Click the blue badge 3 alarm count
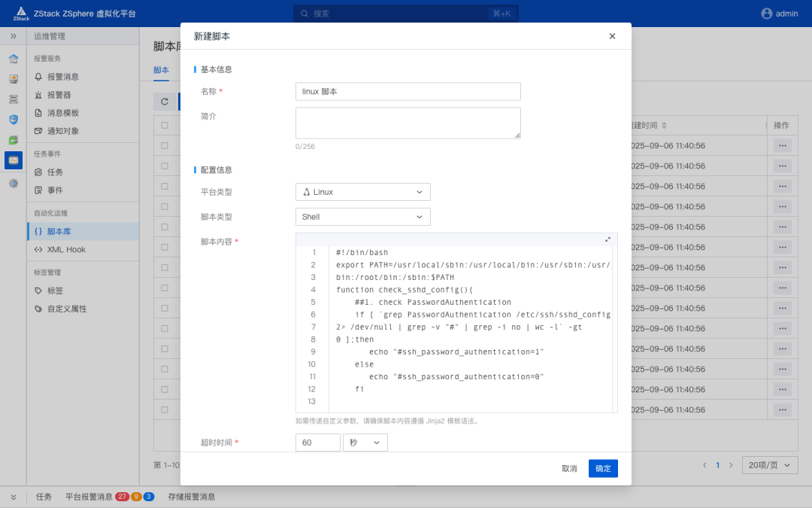The image size is (812, 508). click(x=149, y=497)
